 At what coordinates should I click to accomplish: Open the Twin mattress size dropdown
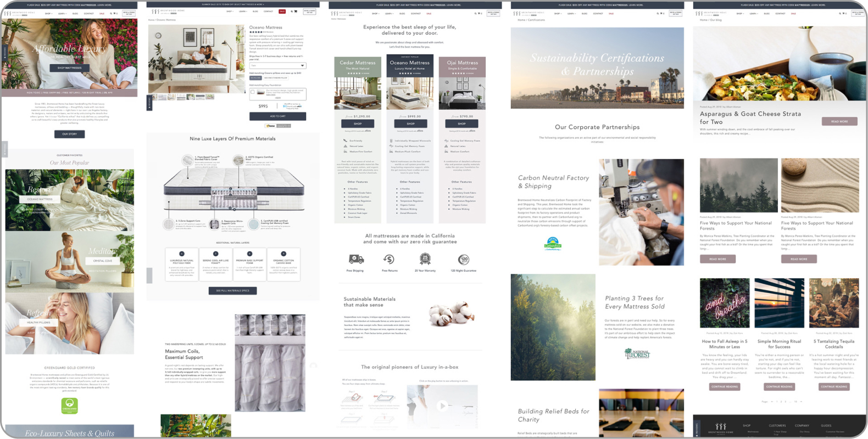click(x=277, y=65)
